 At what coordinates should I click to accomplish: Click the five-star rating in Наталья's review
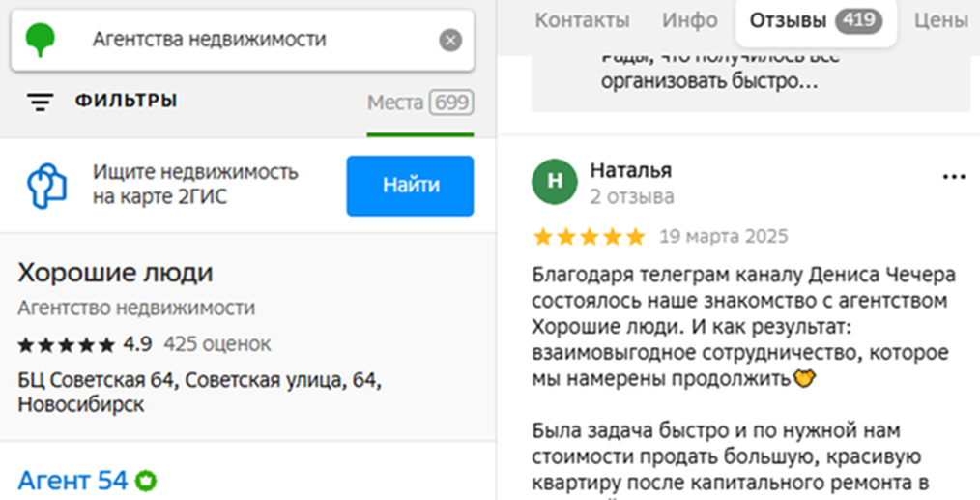589,237
